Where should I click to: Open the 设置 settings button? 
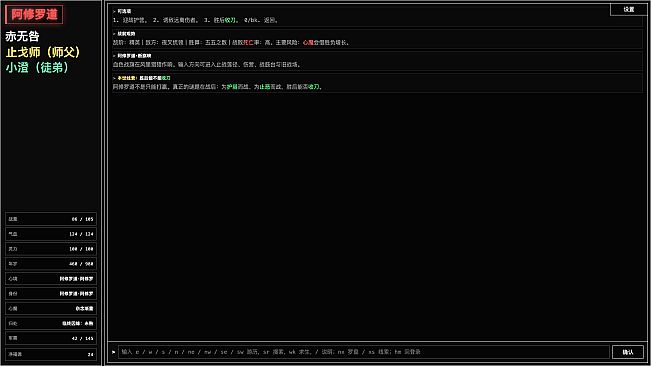tap(629, 9)
